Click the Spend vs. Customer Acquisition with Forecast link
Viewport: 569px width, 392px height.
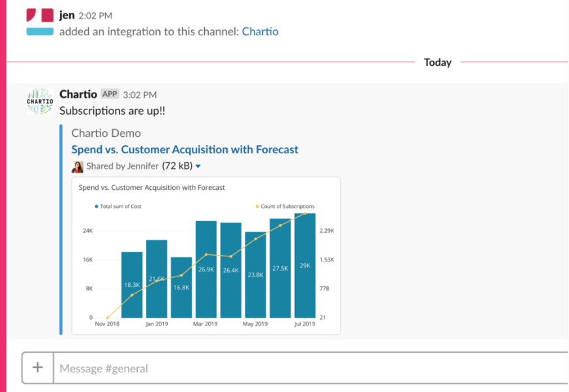(x=185, y=149)
